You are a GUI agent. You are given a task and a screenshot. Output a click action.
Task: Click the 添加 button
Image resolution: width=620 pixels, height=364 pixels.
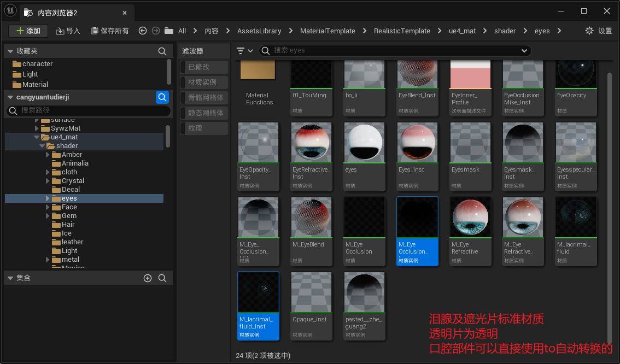tap(28, 31)
